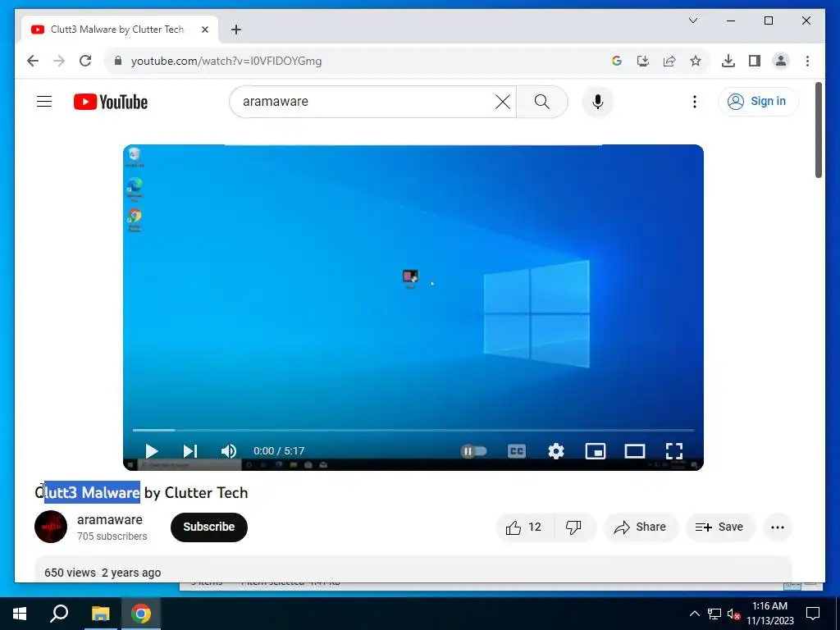Toggle the autoplay switch

(x=473, y=451)
